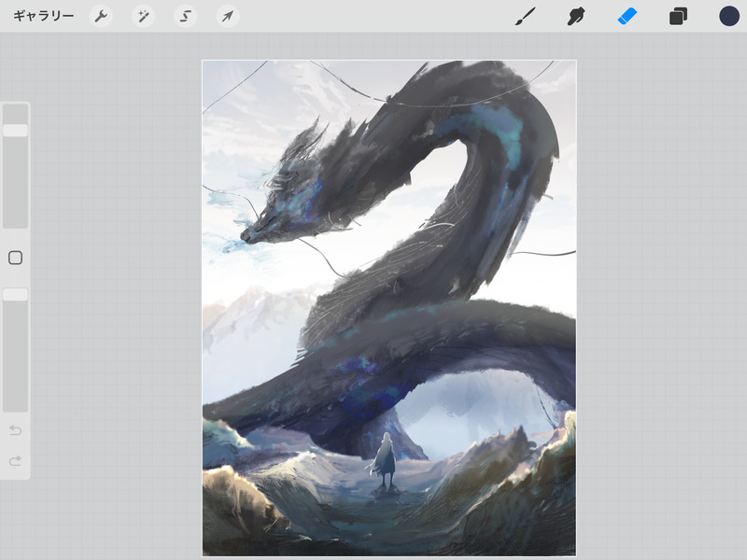Redo the undone stroke
This screenshot has width=747, height=560.
(15, 460)
